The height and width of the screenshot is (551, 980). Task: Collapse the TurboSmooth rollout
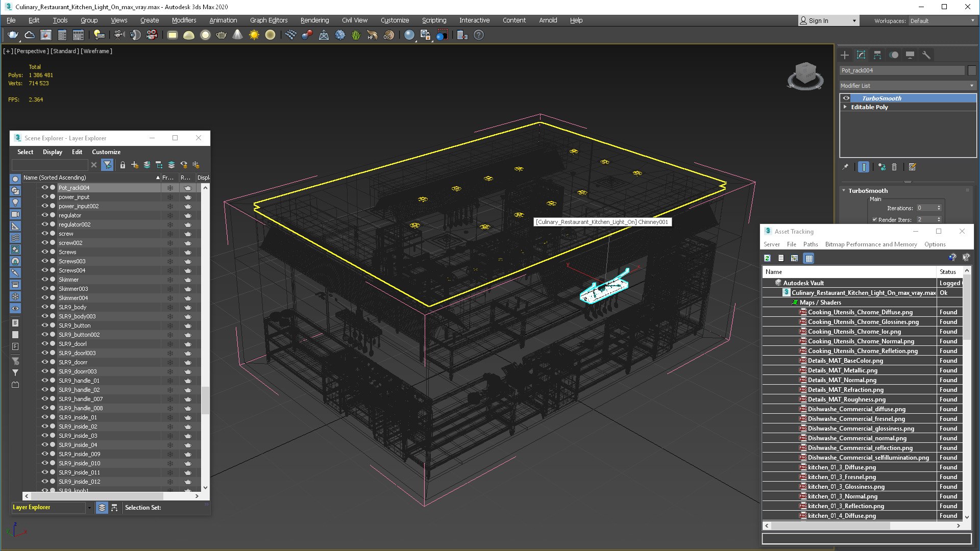[x=844, y=191]
